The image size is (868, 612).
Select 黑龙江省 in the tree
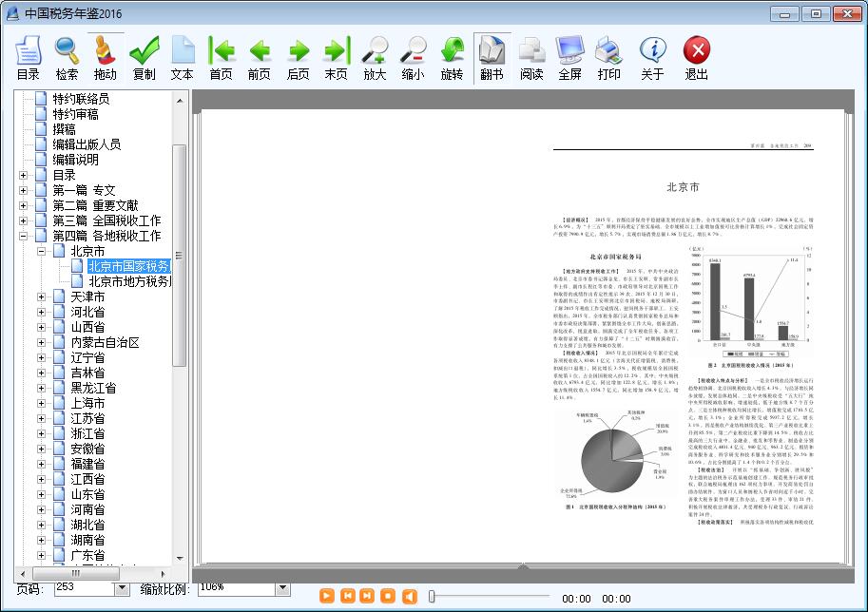coord(93,388)
